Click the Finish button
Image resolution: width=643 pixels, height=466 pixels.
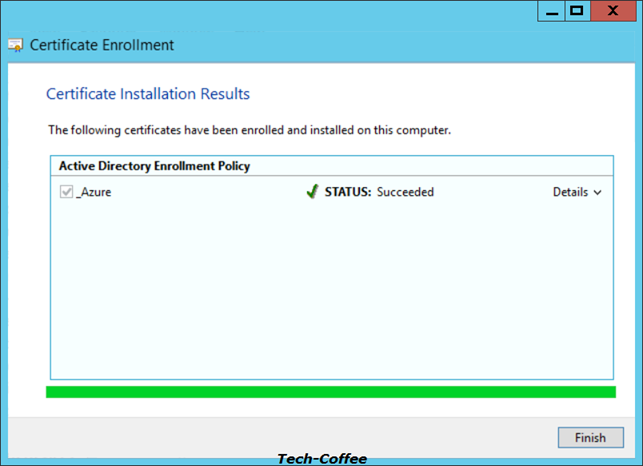(591, 438)
